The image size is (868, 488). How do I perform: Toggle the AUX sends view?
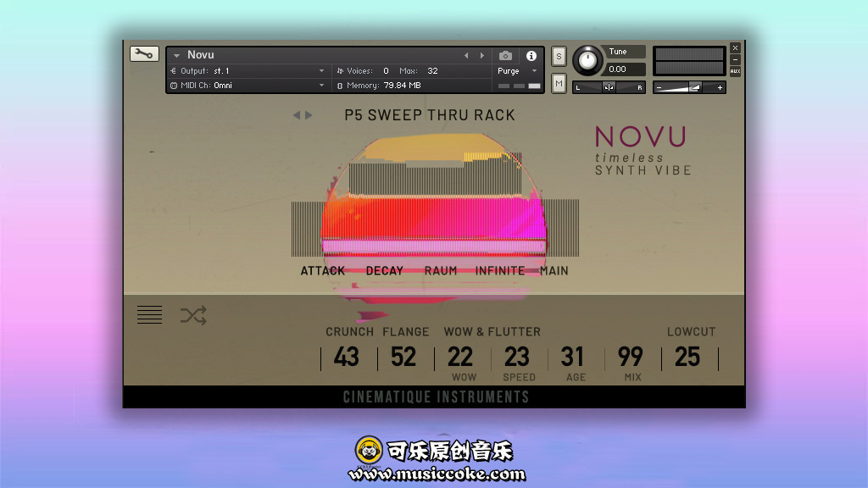(x=735, y=71)
